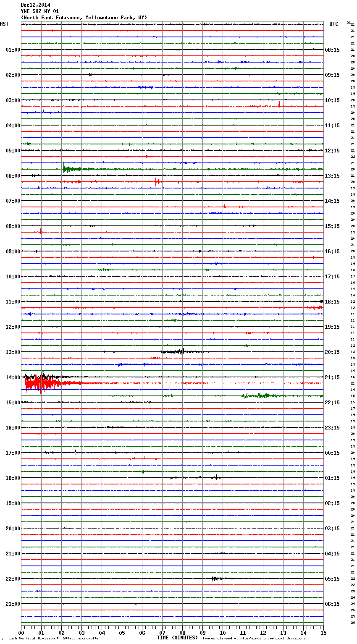
Task: Click the UTC time zone label
Action: point(333,24)
